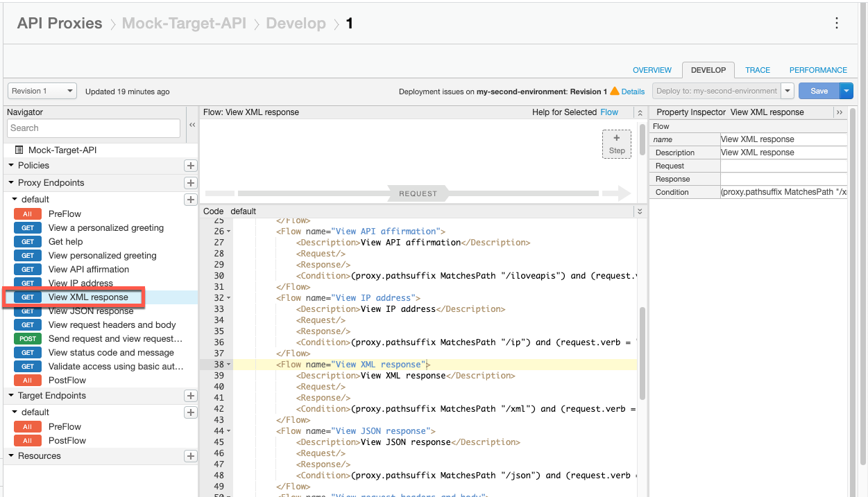Image resolution: width=868 pixels, height=497 pixels.
Task: Click the plus icon beside Target Endpoints
Action: [191, 396]
